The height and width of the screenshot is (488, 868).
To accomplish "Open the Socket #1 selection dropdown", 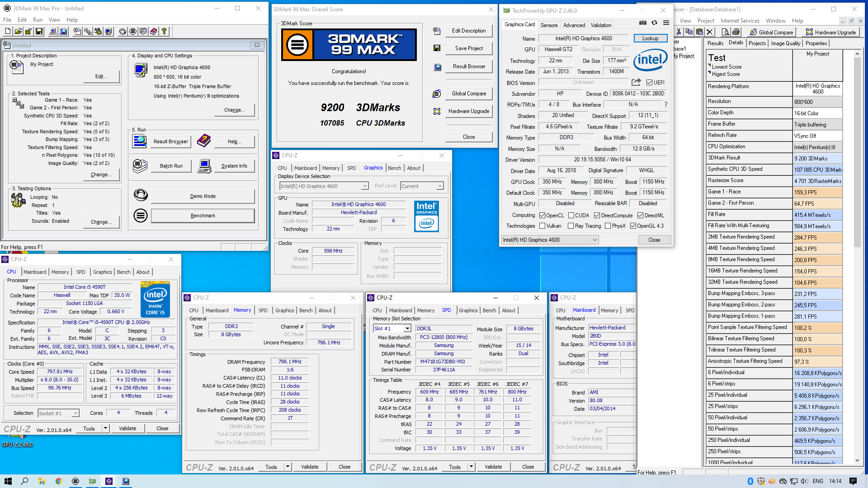I will pos(58,413).
